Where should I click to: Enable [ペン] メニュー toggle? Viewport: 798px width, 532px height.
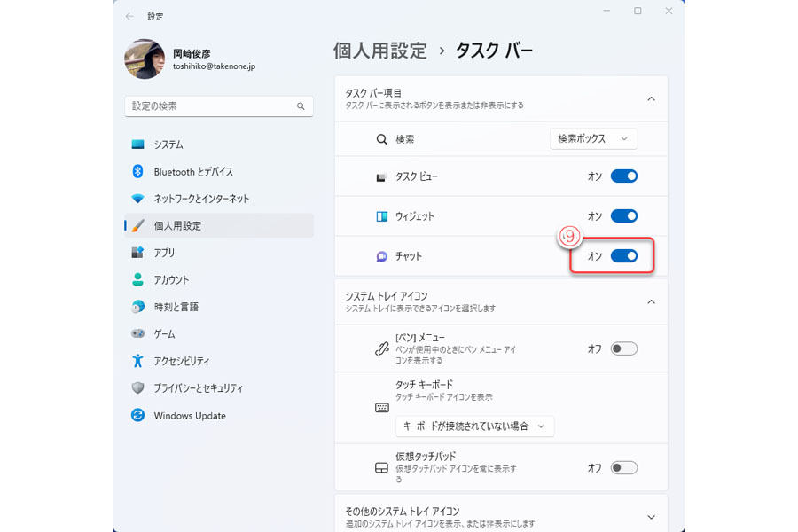[x=624, y=348]
